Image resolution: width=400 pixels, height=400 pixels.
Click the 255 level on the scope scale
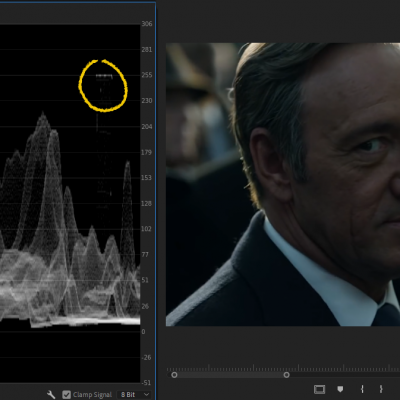click(x=147, y=75)
